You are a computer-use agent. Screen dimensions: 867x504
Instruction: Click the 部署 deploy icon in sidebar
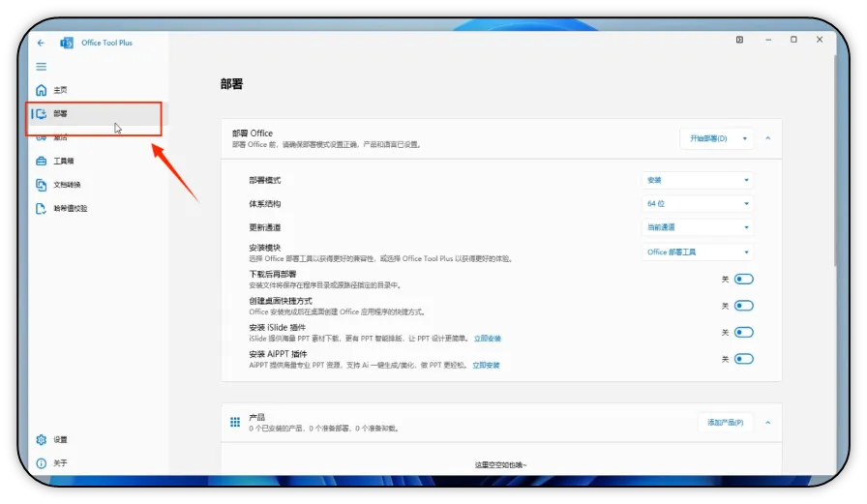click(x=41, y=113)
